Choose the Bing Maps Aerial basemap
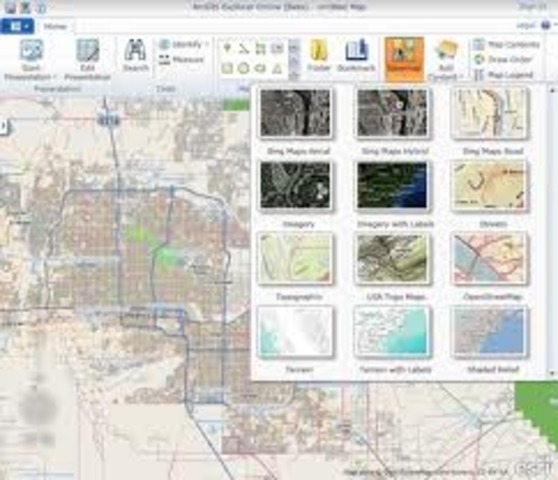The image size is (558, 480). [x=295, y=113]
